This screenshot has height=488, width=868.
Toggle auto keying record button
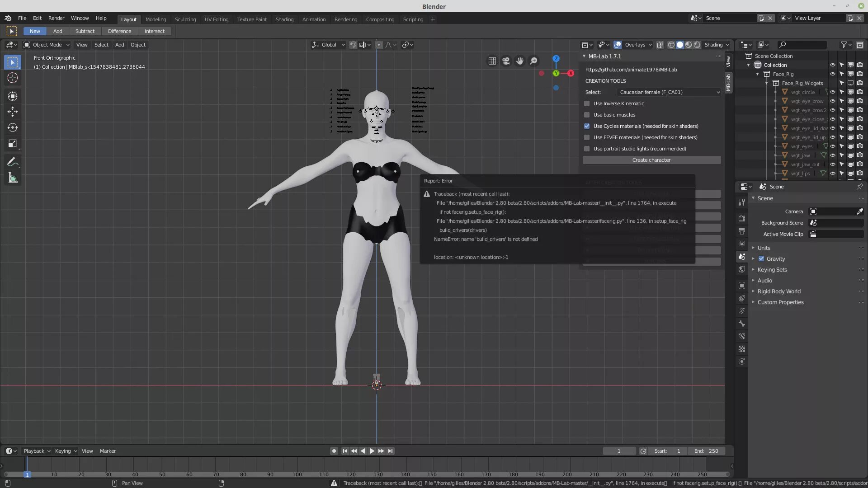coord(334,451)
